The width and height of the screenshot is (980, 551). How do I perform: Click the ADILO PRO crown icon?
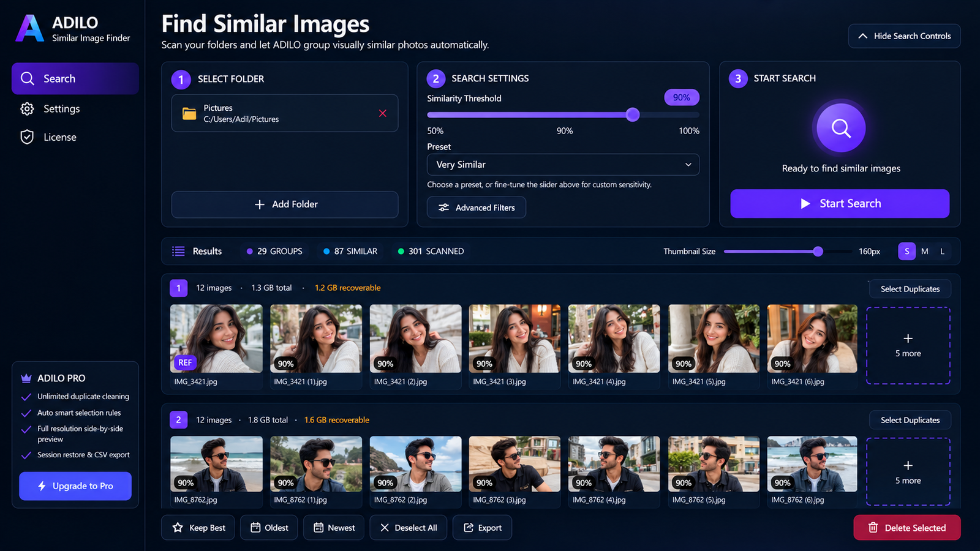[x=26, y=378]
